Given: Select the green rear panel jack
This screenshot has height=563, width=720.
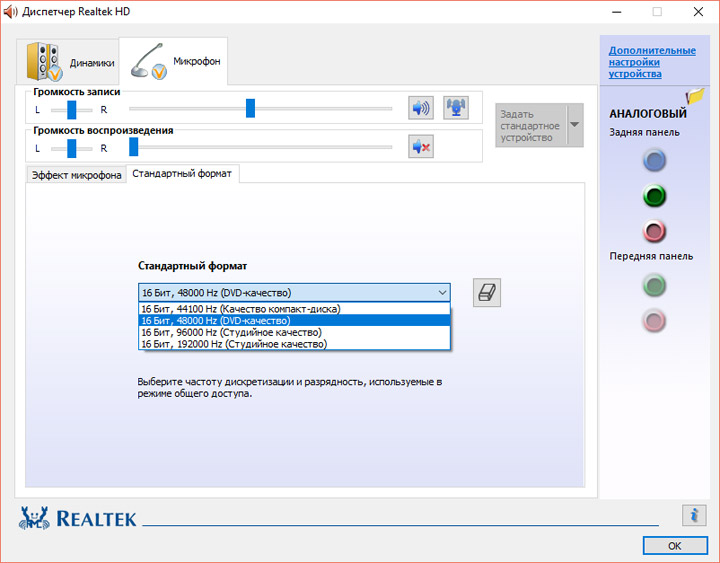Looking at the screenshot, I should coord(654,196).
